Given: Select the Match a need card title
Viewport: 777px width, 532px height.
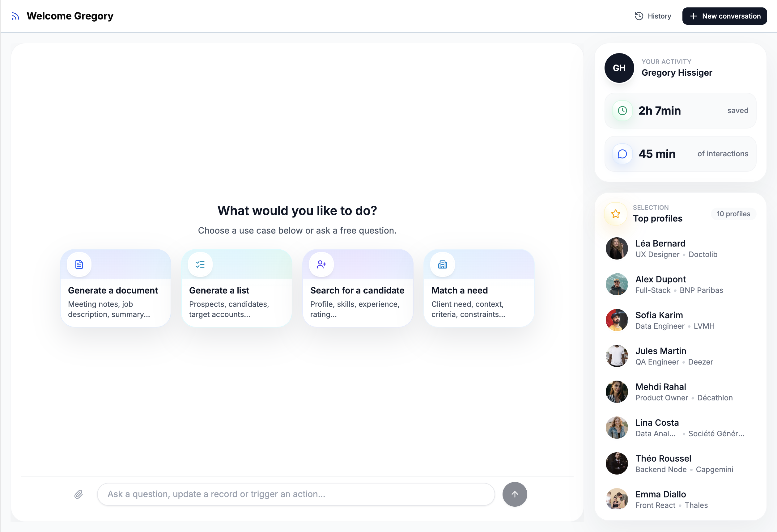Looking at the screenshot, I should tap(459, 290).
